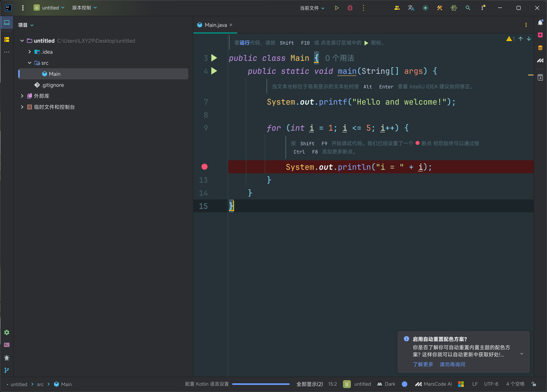Open the Git version control tool window
547x392 pixels.
(7, 370)
